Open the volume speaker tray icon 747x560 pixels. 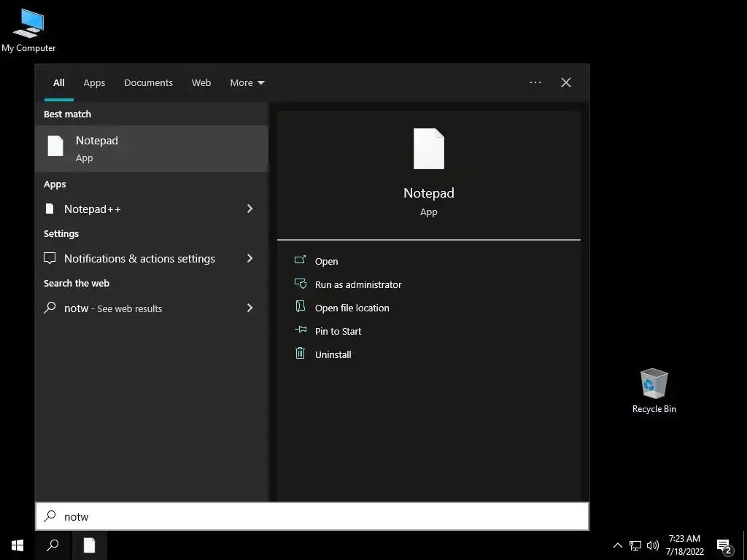pos(653,545)
